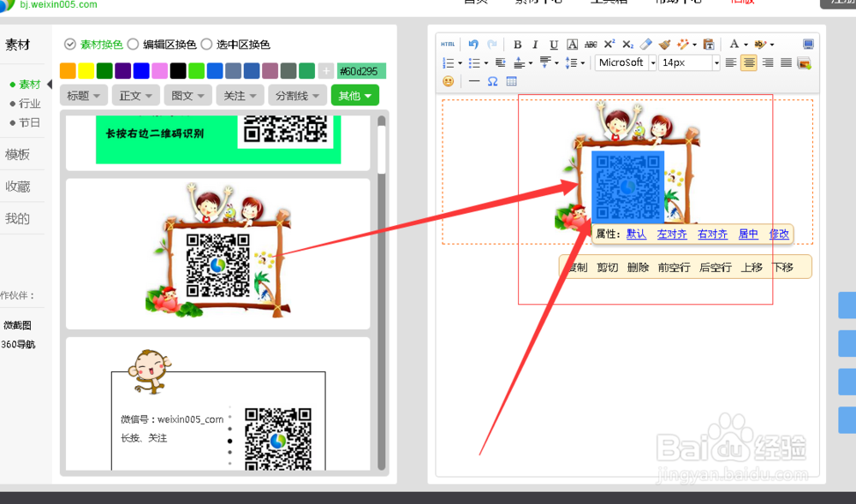This screenshot has height=504, width=856.
Task: Align text to the right
Action: pos(768,62)
